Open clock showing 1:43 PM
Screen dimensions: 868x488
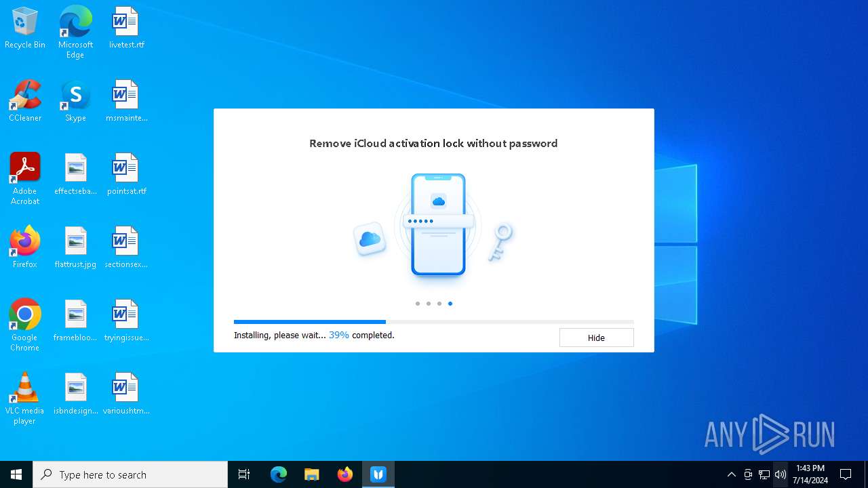coord(810,474)
